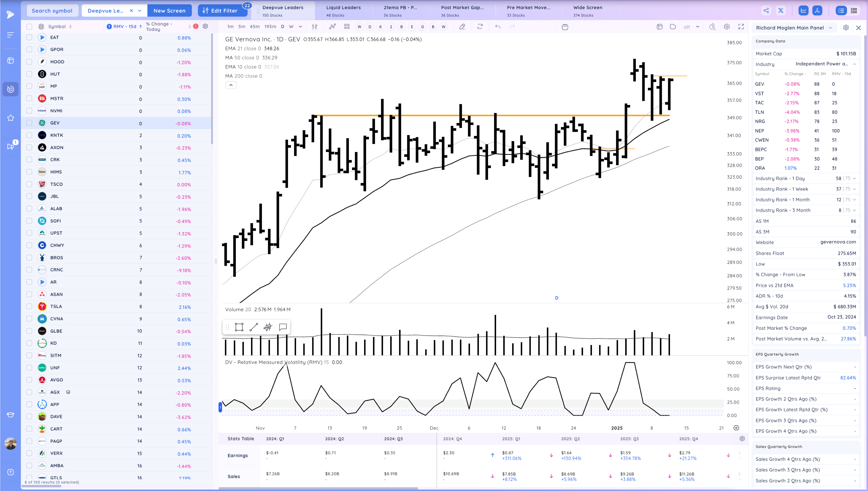Open the indicators icon in chart toolbar
This screenshot has height=491, width=868.
[332, 27]
